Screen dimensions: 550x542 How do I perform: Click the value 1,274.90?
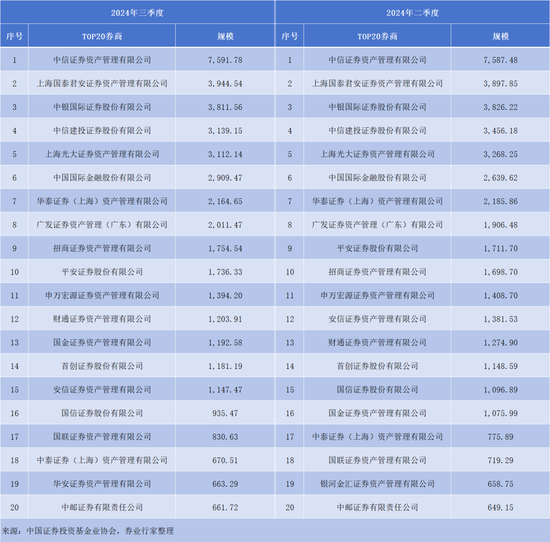[501, 342]
